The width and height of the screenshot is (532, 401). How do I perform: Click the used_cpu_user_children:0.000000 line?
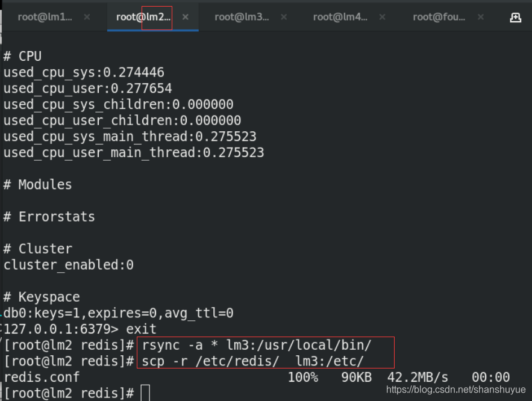tap(122, 120)
